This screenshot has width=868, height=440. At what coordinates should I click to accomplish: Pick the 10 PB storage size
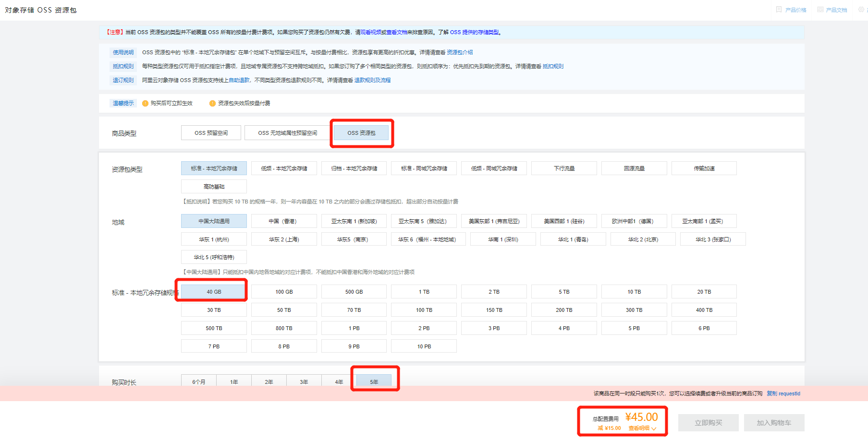pyautogui.click(x=424, y=346)
